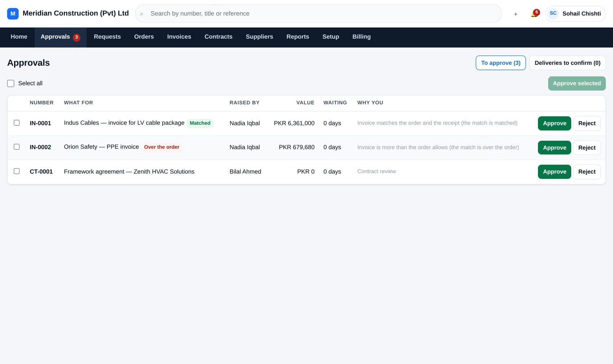Switch to Deliveries to confirm (0) tab

tap(568, 63)
